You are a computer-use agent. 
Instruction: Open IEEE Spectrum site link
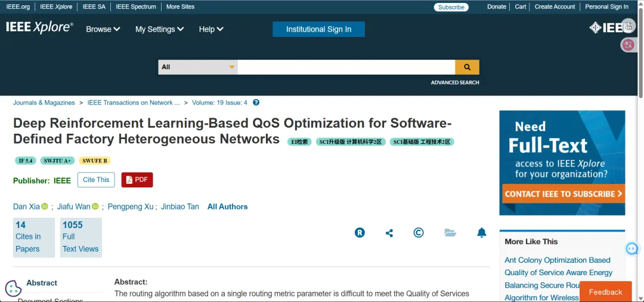[136, 7]
